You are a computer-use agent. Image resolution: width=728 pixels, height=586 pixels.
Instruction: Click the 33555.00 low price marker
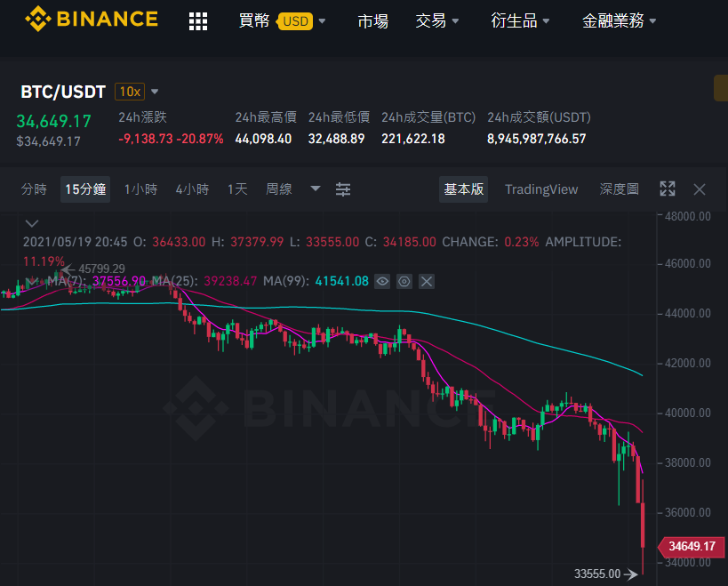click(597, 574)
